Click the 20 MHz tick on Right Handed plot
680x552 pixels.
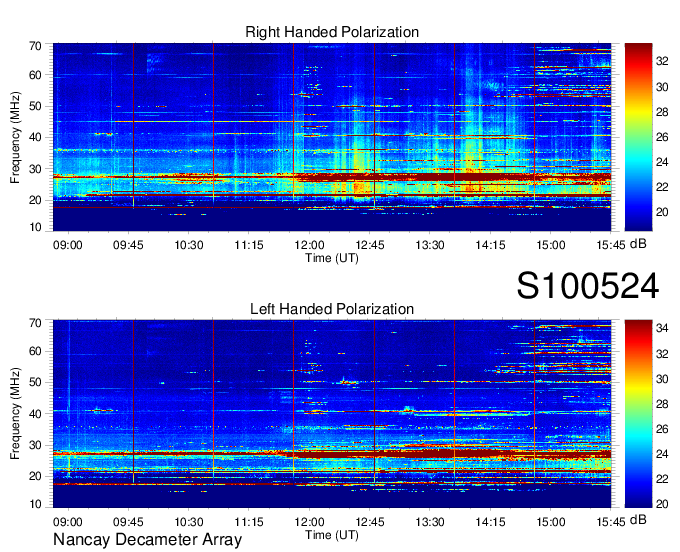[35, 200]
